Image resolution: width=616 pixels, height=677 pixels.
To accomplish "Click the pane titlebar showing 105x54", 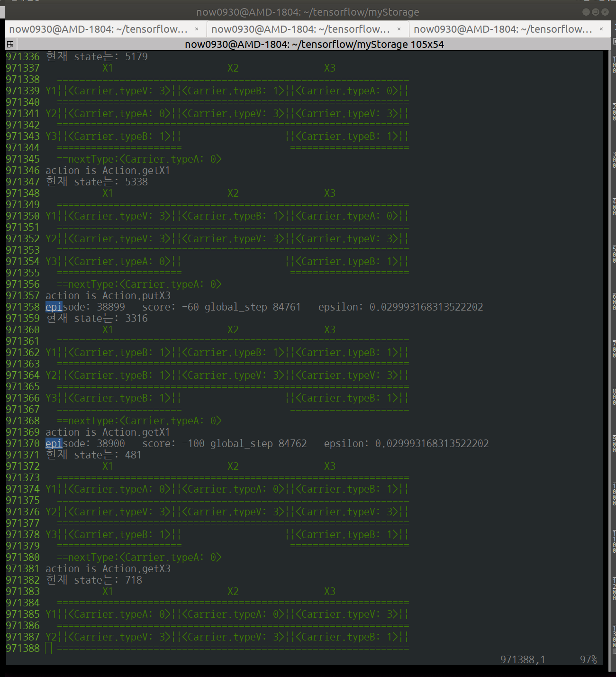I will tap(314, 45).
